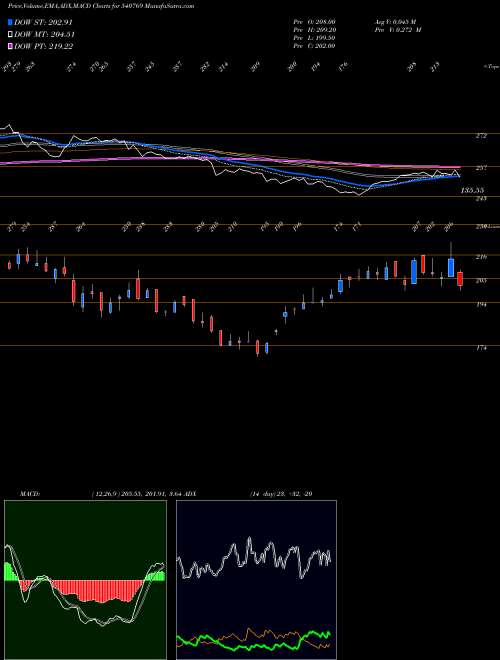The height and width of the screenshot is (660, 500).
Task: Click the MACD histogram chart panel
Action: coord(85,580)
